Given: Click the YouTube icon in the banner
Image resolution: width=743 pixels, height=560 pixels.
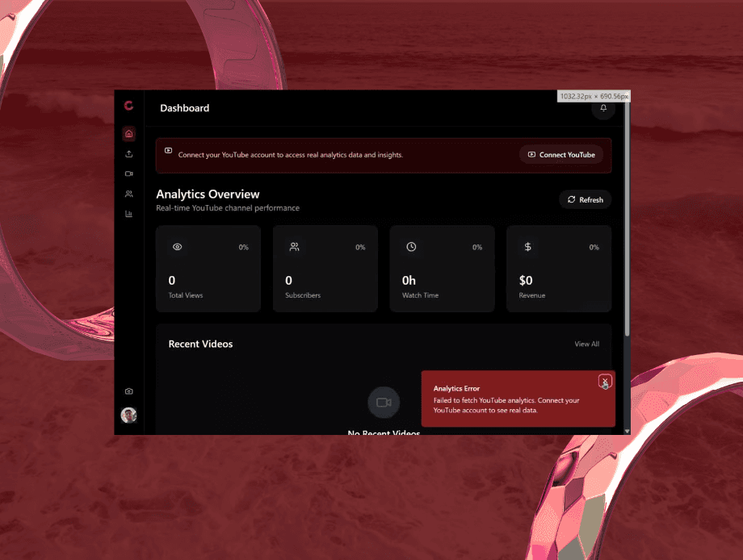Looking at the screenshot, I should 168,151.
